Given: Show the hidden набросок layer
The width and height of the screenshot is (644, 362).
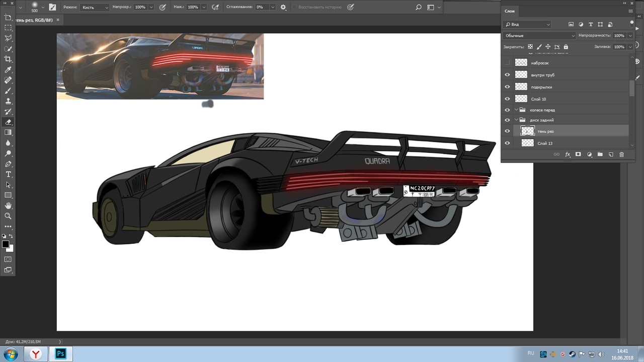Looking at the screenshot, I should (507, 63).
